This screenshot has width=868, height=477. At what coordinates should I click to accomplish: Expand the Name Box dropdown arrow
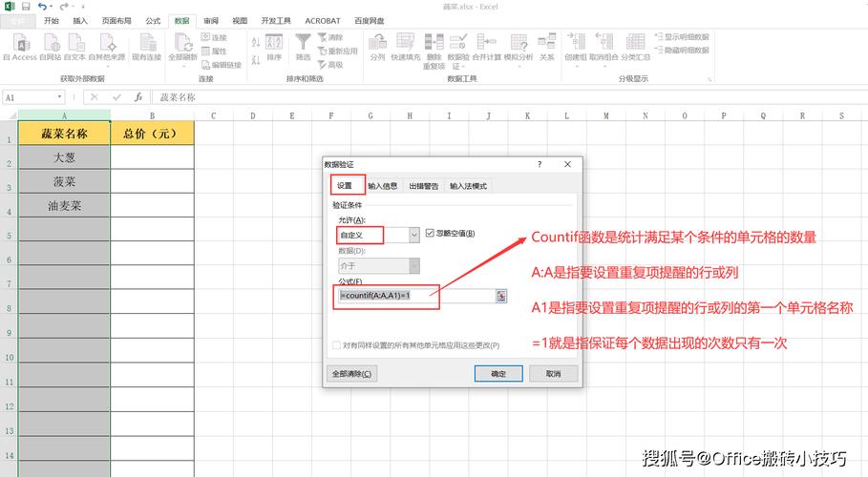coord(60,97)
